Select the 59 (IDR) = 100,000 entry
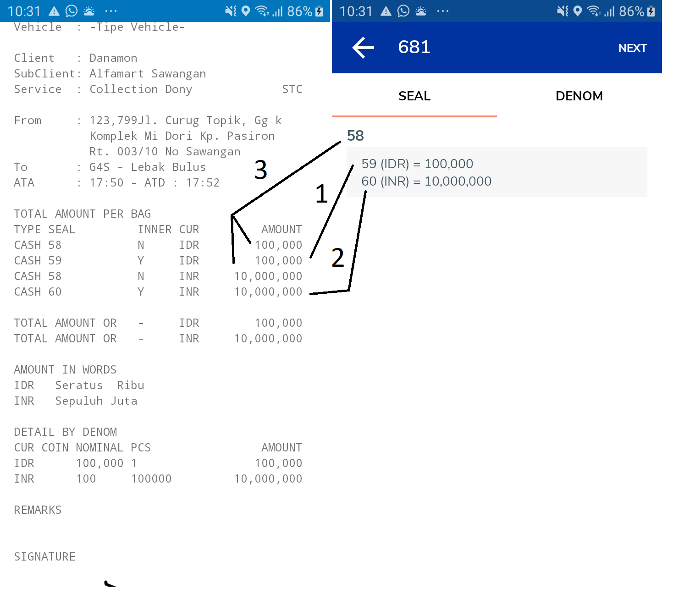 (417, 164)
